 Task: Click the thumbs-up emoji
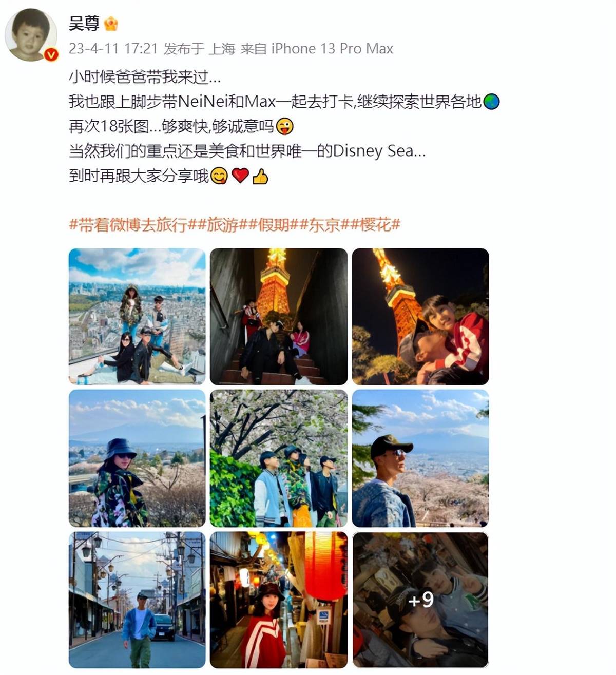click(260, 176)
